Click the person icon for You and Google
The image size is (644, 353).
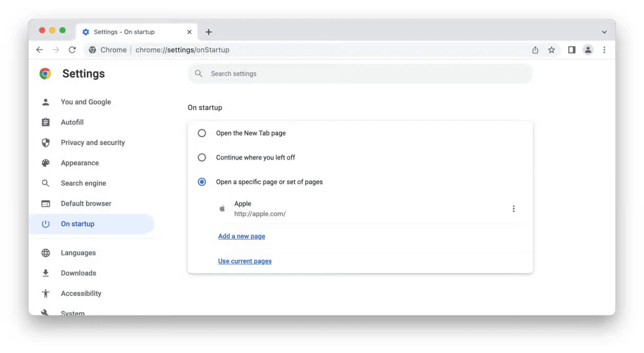coord(46,102)
